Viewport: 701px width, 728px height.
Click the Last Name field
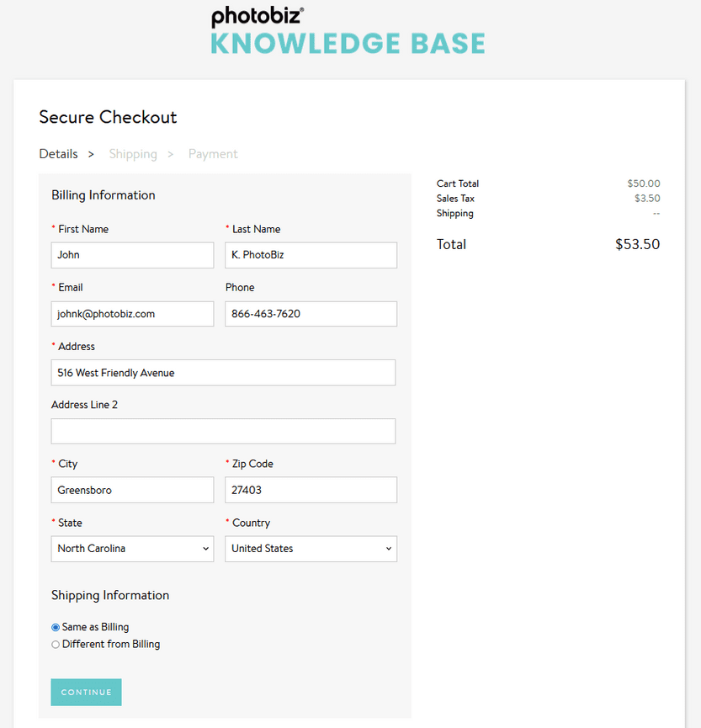311,255
